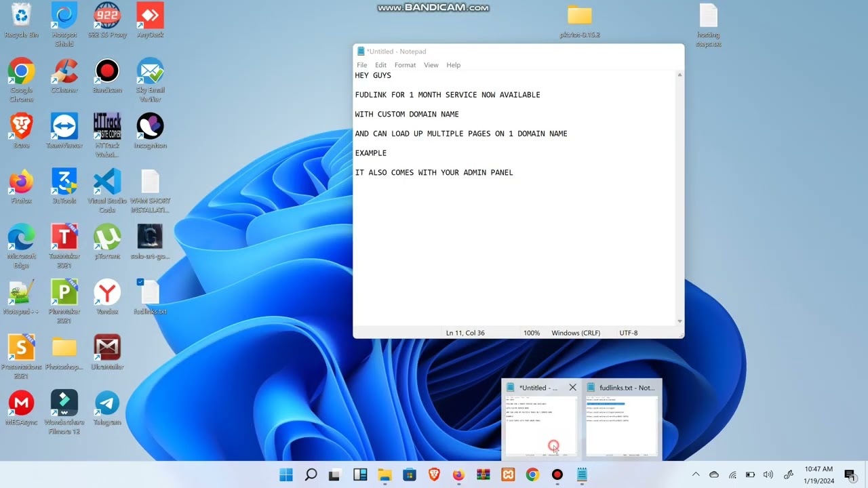Open the Yandex desktop shortcut
The width and height of the screenshot is (868, 488).
107,297
